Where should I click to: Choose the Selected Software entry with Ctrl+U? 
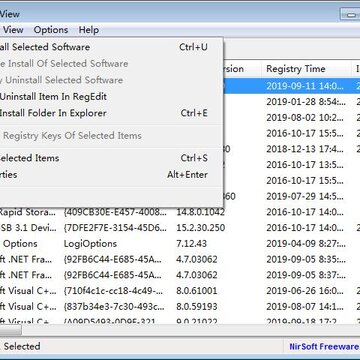(104, 47)
